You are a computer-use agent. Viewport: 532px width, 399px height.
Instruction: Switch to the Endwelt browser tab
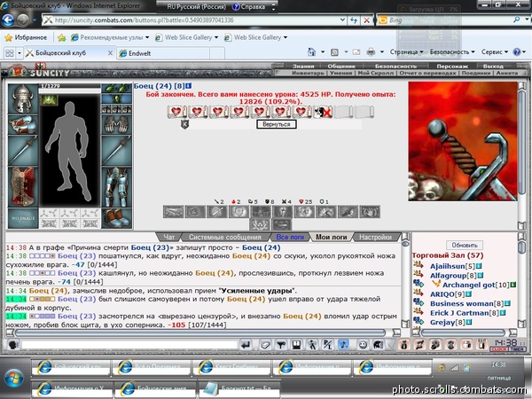coord(163,53)
